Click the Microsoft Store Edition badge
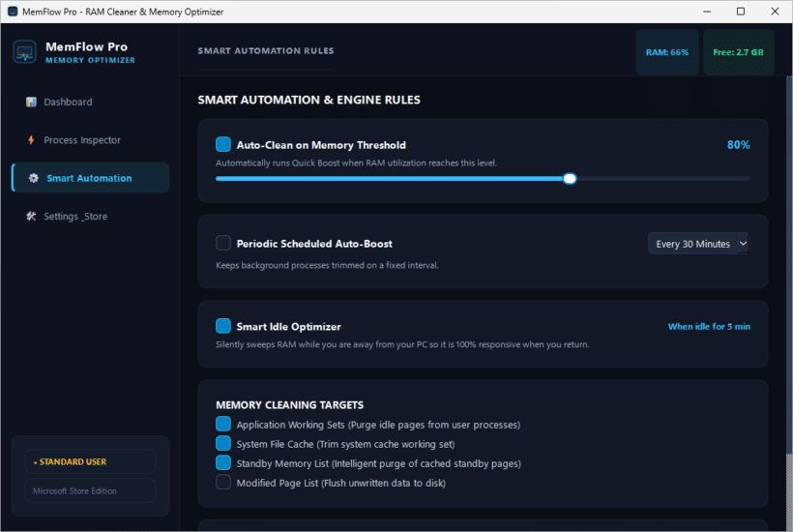 coord(90,491)
